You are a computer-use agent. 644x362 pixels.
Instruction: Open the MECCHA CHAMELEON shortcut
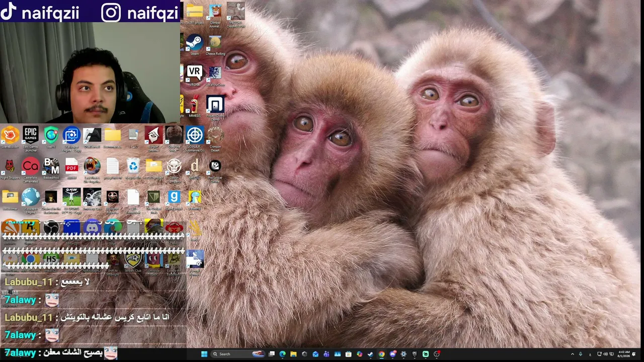(x=235, y=14)
